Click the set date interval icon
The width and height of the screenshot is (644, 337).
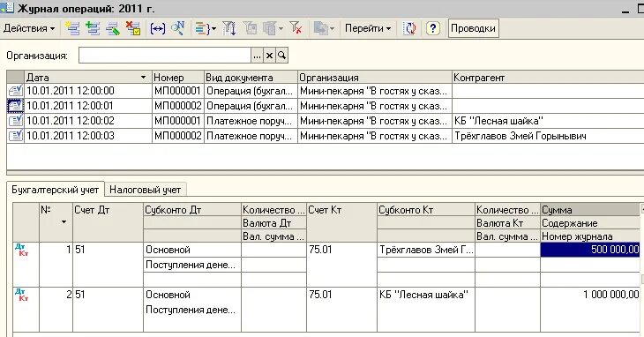click(158, 28)
